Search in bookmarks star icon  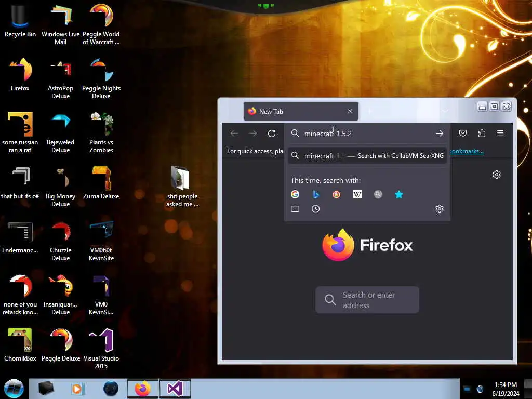point(398,194)
